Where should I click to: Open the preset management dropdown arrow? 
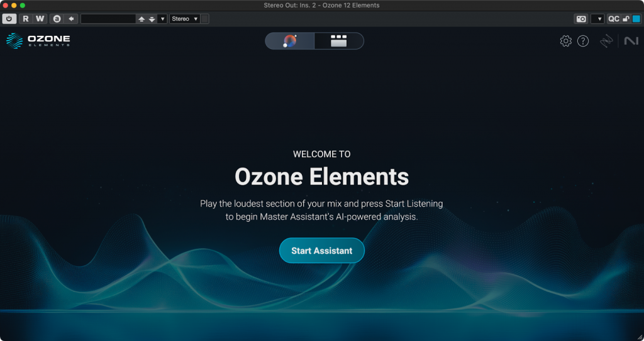[163, 19]
